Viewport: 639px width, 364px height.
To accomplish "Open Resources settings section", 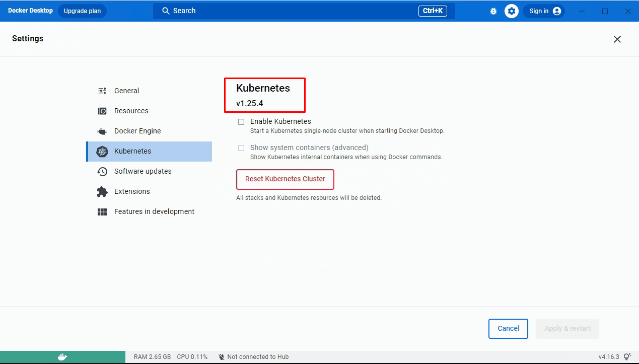I will [149, 111].
